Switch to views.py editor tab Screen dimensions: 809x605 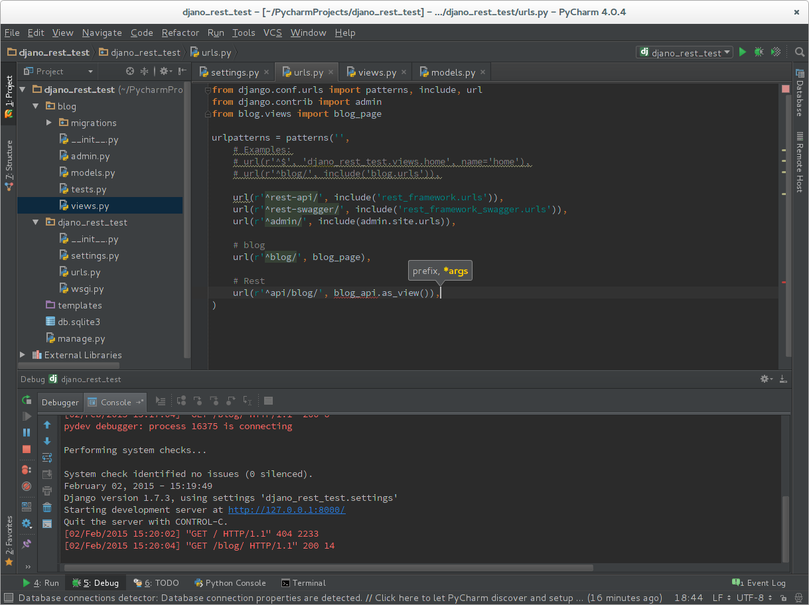377,72
